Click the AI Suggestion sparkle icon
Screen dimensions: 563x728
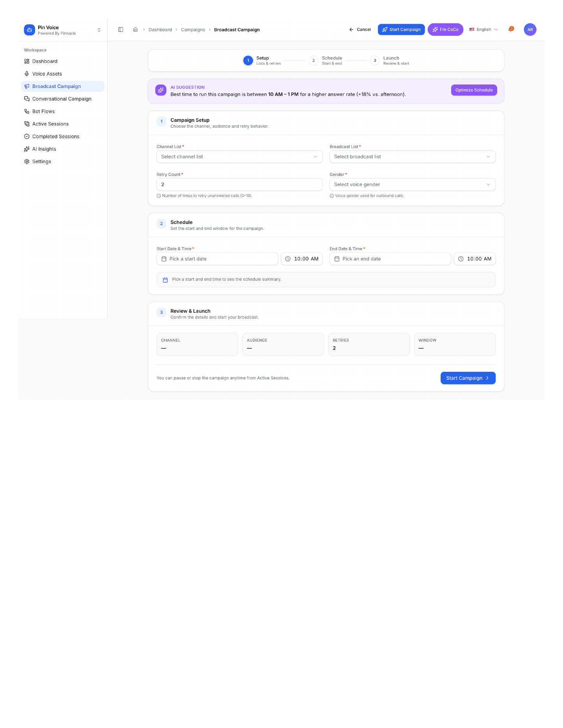coord(161,90)
